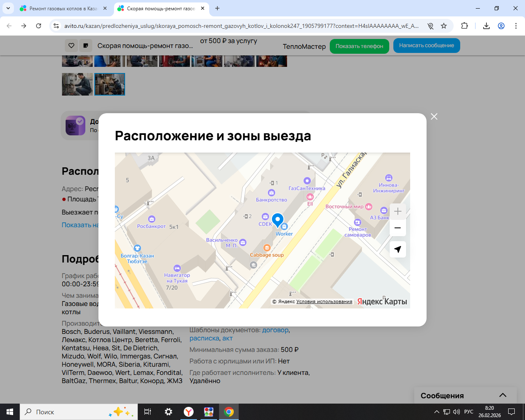Open the Chrome extensions puzzle icon

pyautogui.click(x=464, y=26)
